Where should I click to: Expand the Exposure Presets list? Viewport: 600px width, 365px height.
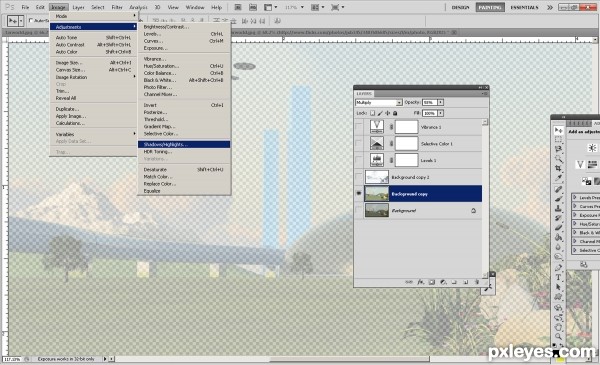(x=575, y=215)
